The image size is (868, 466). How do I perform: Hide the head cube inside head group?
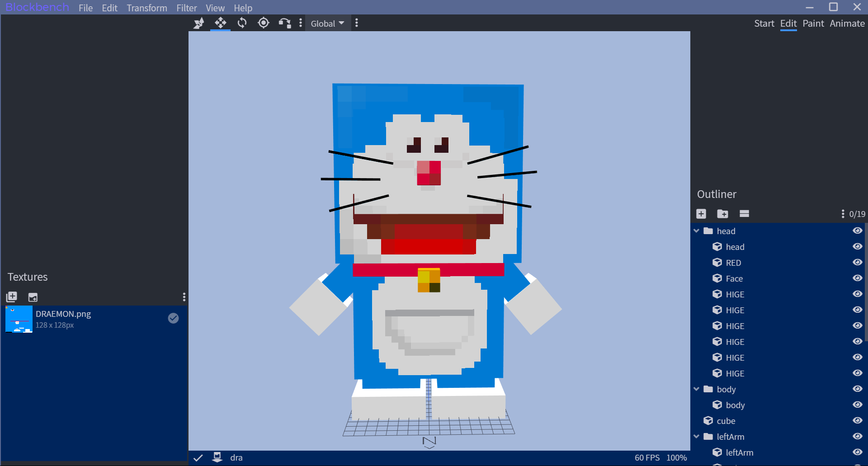(x=857, y=247)
